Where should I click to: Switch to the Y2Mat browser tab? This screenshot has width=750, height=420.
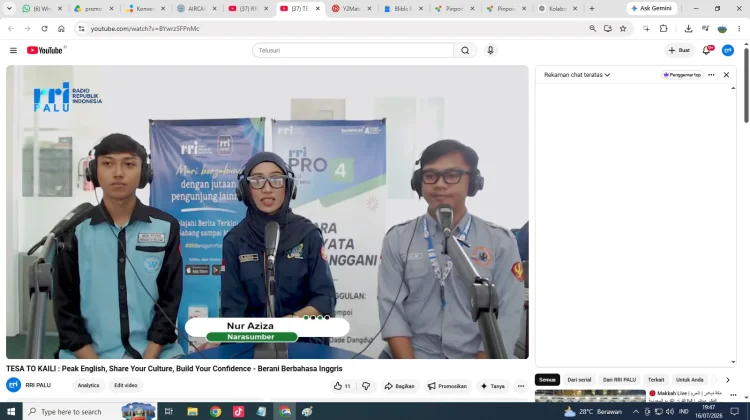352,9
